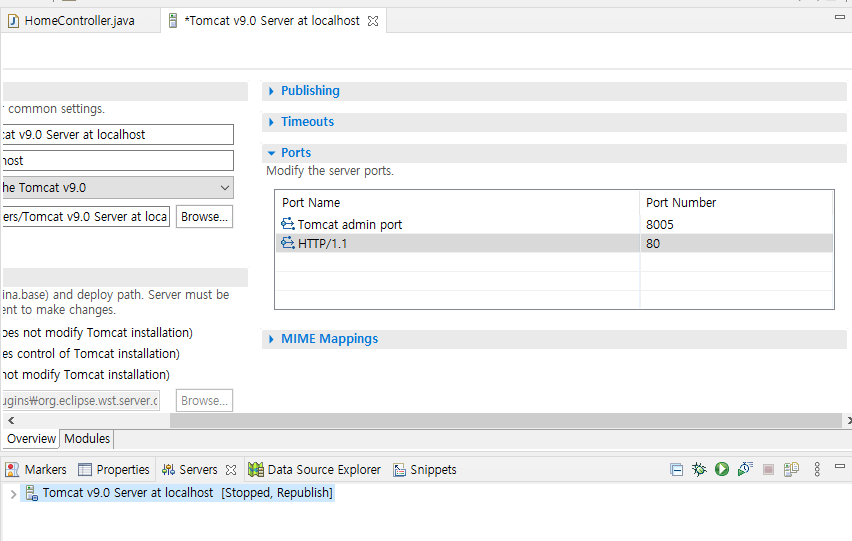Image resolution: width=852 pixels, height=541 pixels.
Task: Open the Servers view menu (three dots)
Action: pyautogui.click(x=817, y=469)
